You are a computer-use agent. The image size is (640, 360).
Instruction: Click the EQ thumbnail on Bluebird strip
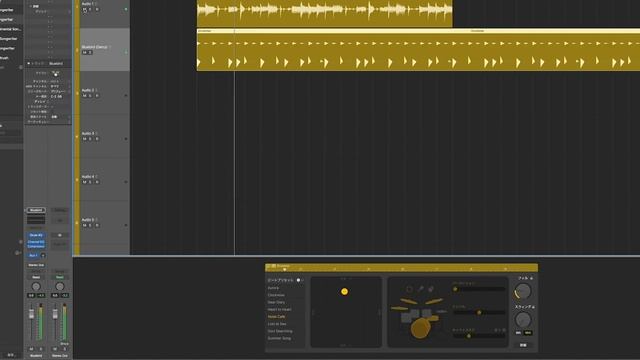point(36,220)
